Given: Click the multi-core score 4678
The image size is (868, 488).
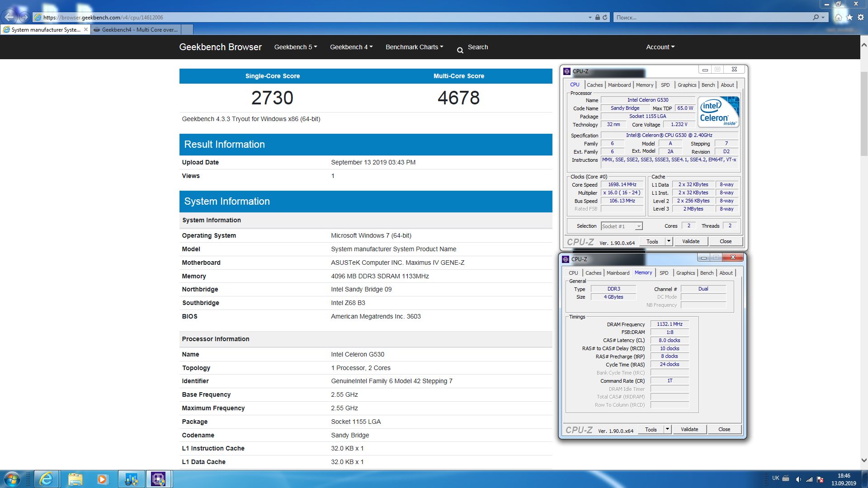Looking at the screenshot, I should 458,98.
